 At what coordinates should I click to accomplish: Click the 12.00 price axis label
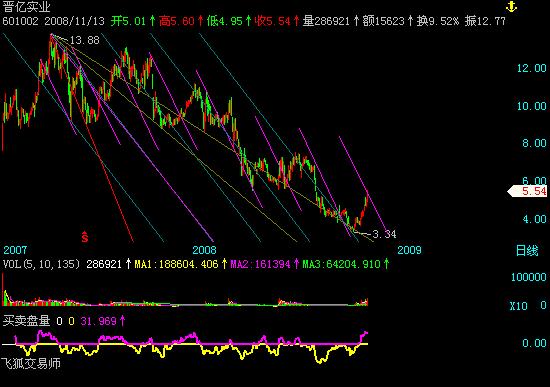pos(532,68)
